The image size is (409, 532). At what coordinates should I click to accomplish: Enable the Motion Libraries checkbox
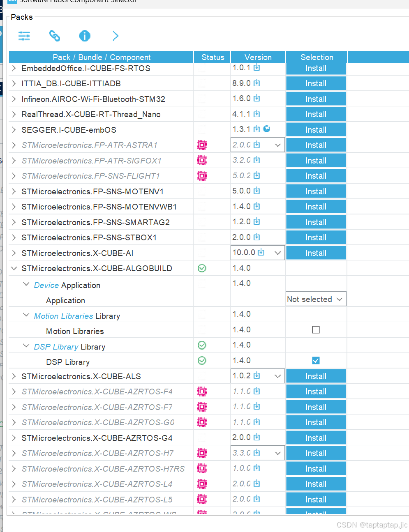(x=316, y=329)
